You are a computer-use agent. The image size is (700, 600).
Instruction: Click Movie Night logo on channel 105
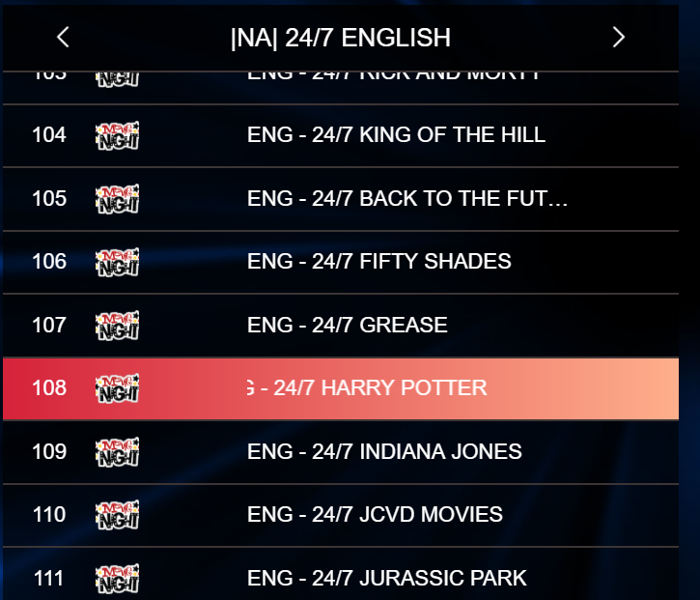pos(118,199)
